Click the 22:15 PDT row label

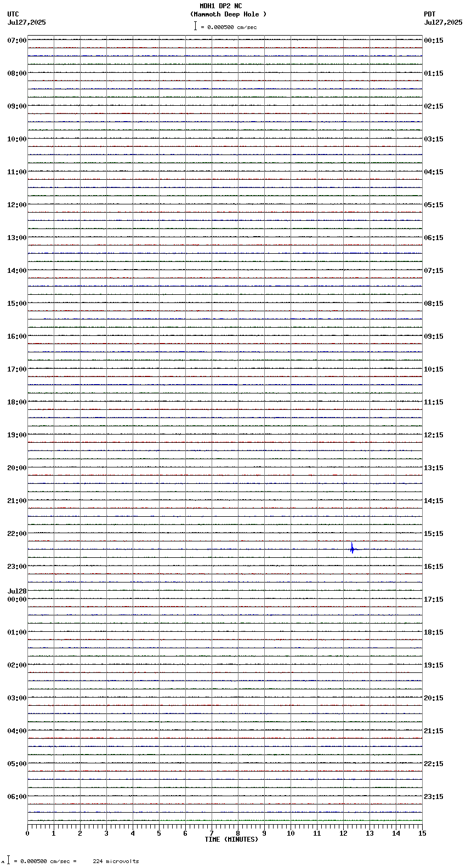(434, 764)
